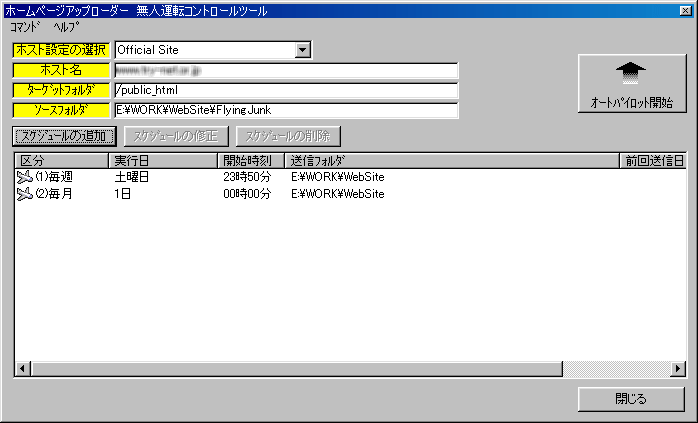
Task: Click the left arrow of the horizontal scrollbar
Action: coord(23,370)
